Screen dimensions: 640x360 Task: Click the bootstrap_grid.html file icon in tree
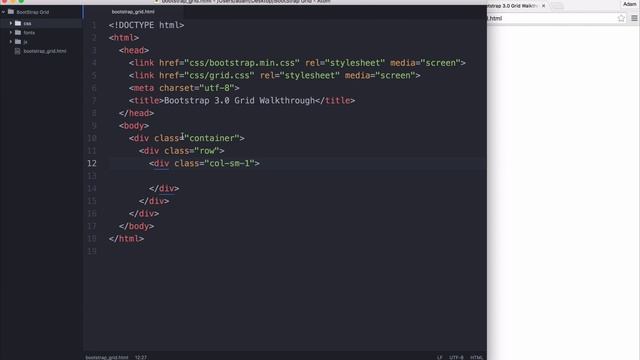click(x=18, y=51)
